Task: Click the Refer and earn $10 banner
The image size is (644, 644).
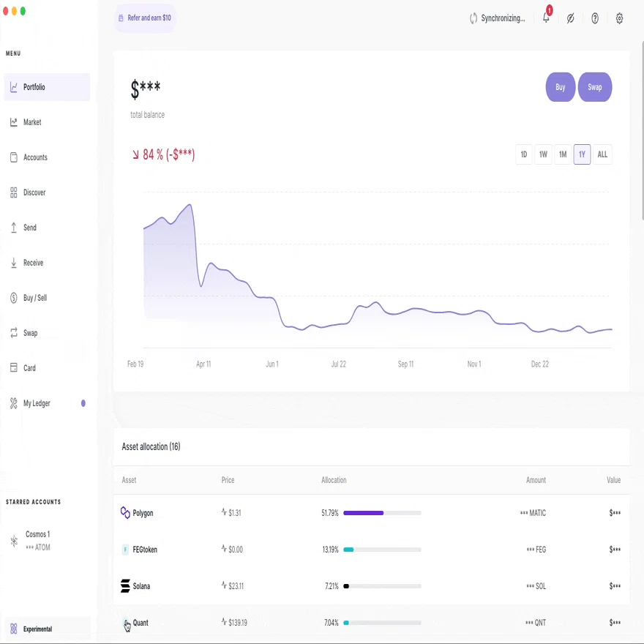Action: 145,18
